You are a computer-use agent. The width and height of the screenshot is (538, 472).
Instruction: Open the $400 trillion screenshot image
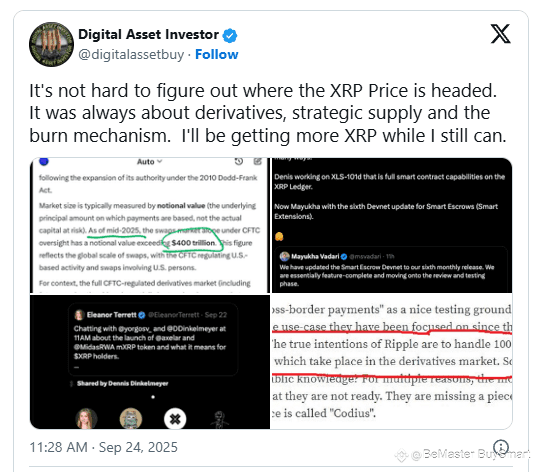(x=150, y=225)
